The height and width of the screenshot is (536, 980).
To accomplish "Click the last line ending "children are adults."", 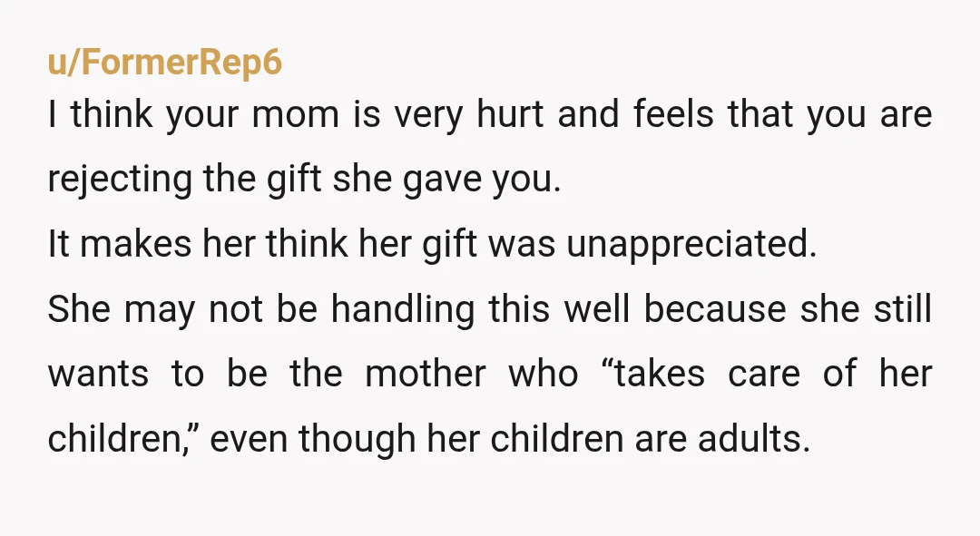I will tap(428, 438).
